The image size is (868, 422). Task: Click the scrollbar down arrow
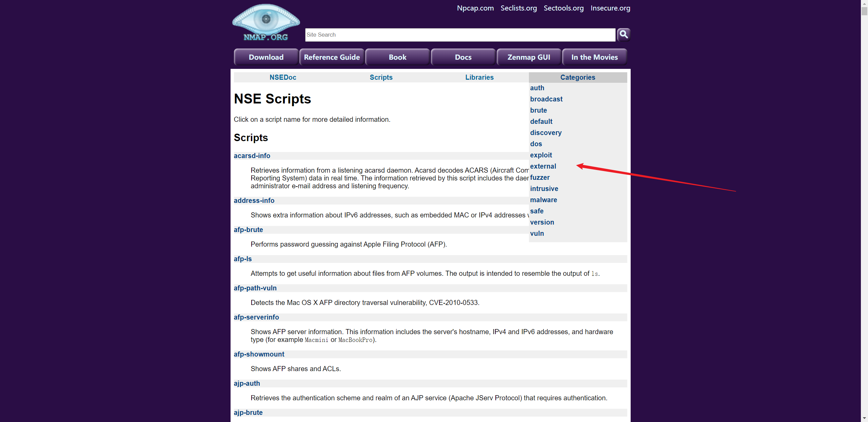pos(864,419)
